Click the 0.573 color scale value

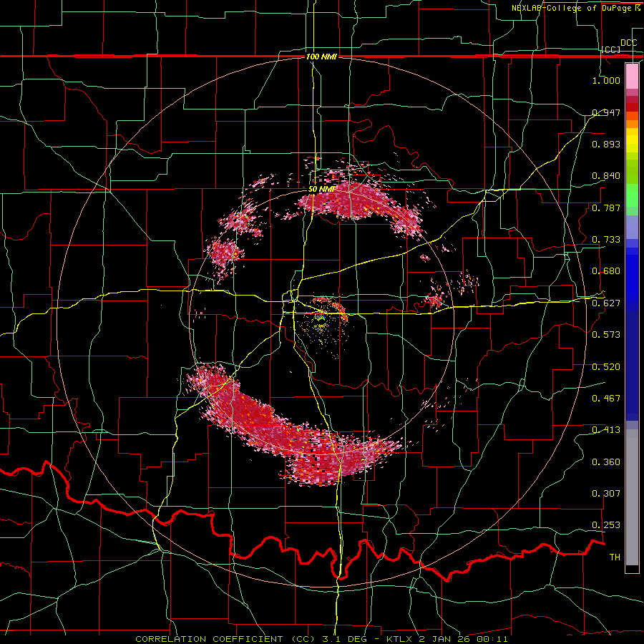pyautogui.click(x=606, y=335)
